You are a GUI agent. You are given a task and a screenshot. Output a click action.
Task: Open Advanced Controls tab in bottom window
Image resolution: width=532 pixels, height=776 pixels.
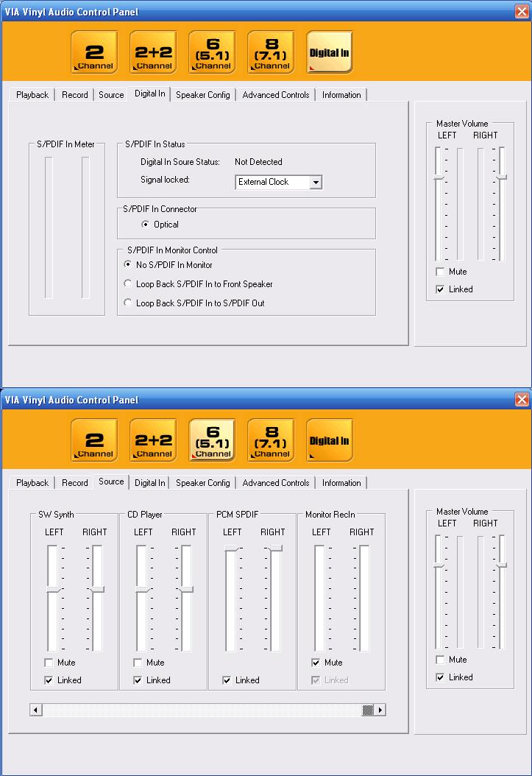click(x=276, y=482)
